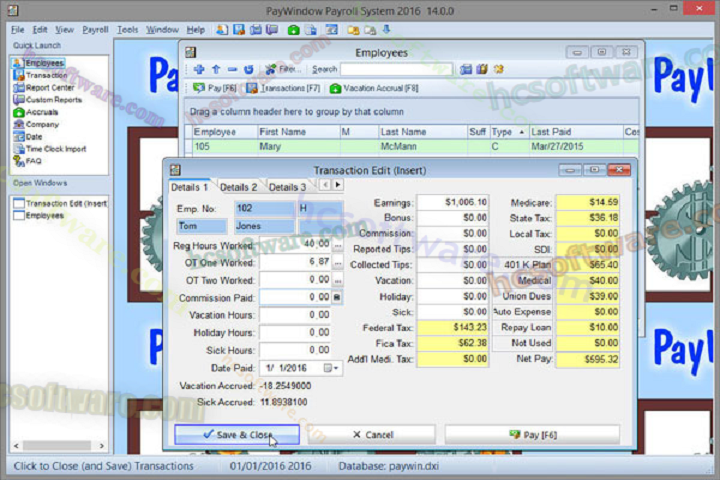Click the calendar Date icon in main toolbar
This screenshot has height=480, width=720.
pyautogui.click(x=332, y=30)
